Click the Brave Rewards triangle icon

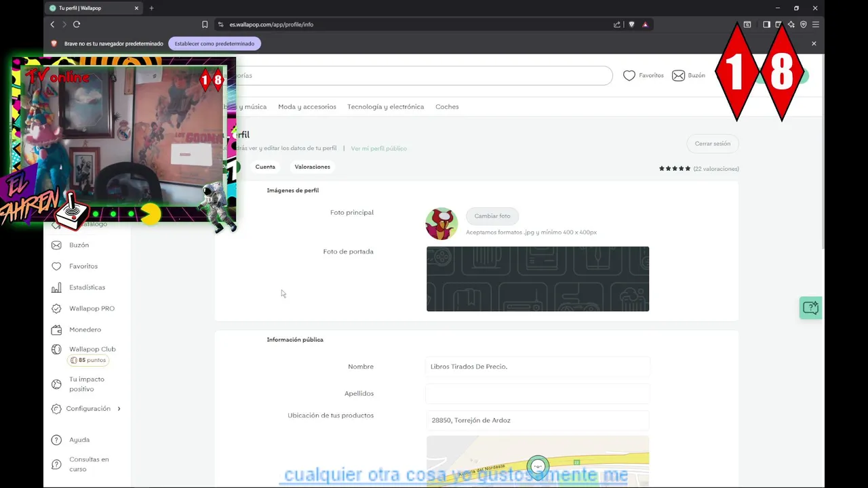click(x=645, y=24)
